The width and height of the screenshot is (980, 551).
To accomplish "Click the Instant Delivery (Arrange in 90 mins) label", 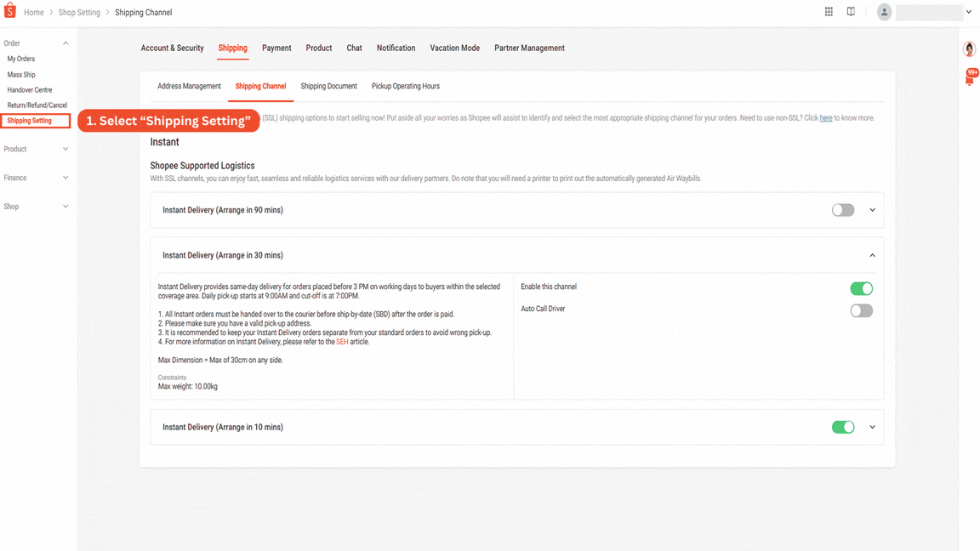I will click(223, 210).
